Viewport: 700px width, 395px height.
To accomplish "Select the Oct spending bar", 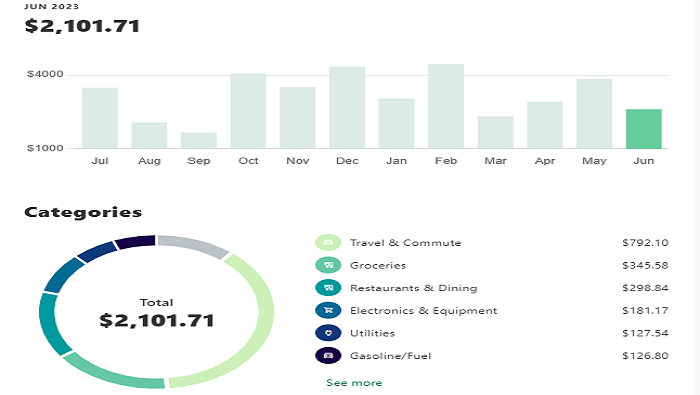I will pyautogui.click(x=248, y=111).
